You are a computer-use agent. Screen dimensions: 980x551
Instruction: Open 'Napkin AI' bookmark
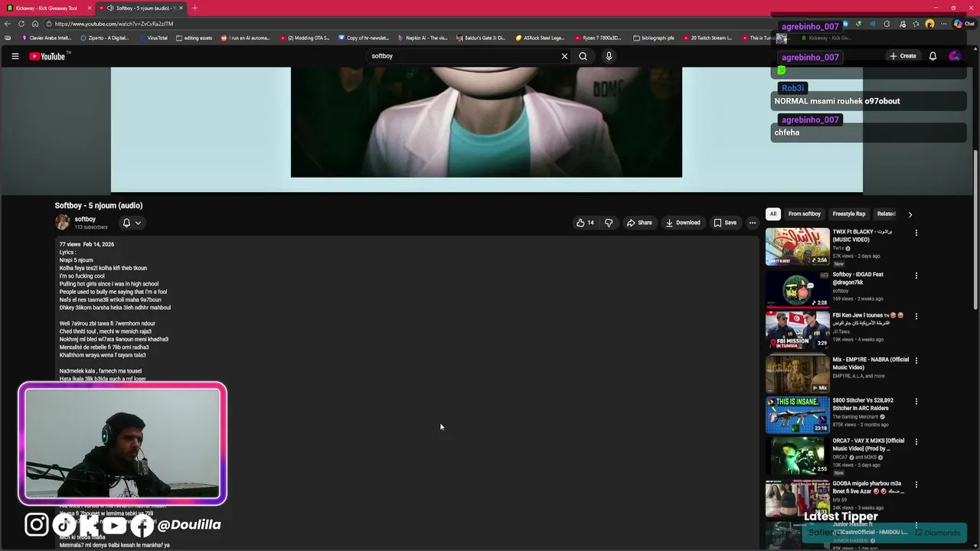coord(423,37)
